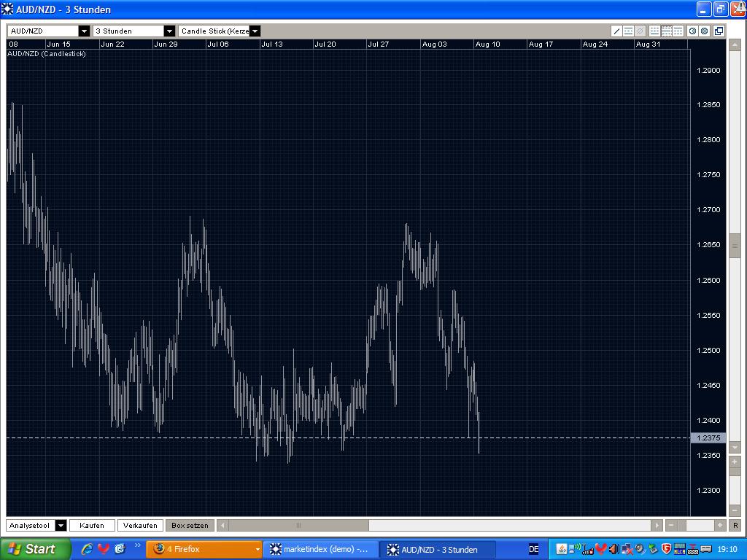Click the vertical scrollbar up arrow
747x560 pixels.
point(735,44)
